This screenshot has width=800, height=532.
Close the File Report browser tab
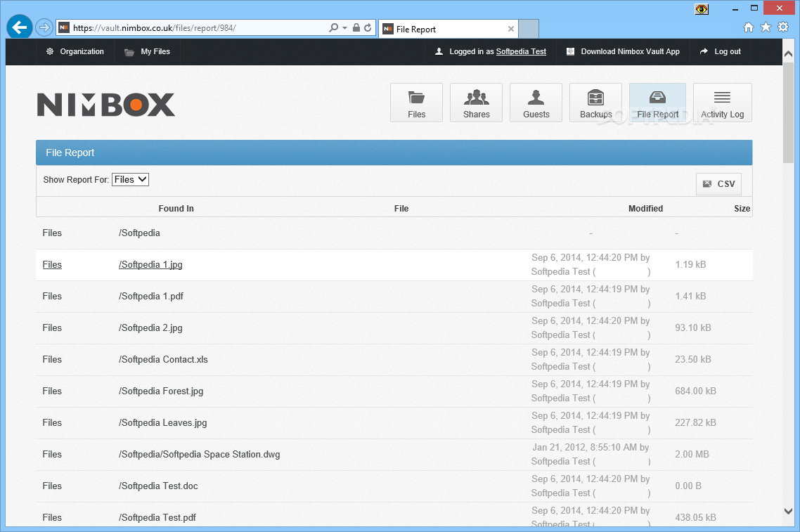coord(510,29)
